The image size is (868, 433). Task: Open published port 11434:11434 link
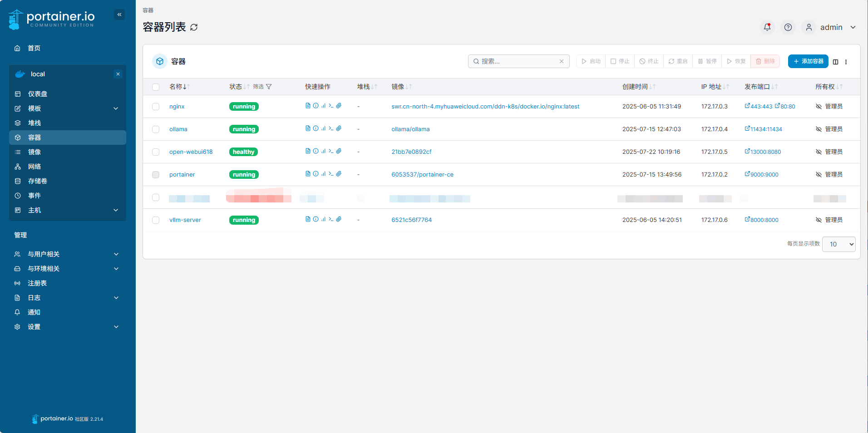(764, 129)
